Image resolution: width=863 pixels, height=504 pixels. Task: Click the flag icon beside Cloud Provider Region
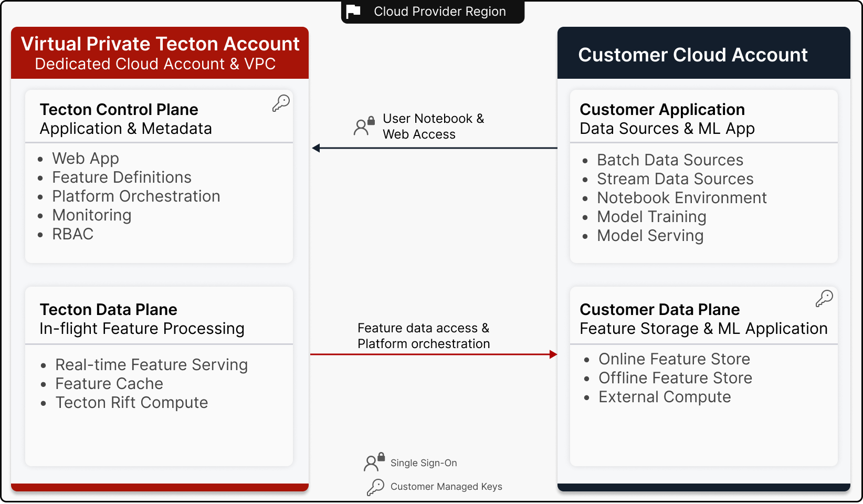353,11
